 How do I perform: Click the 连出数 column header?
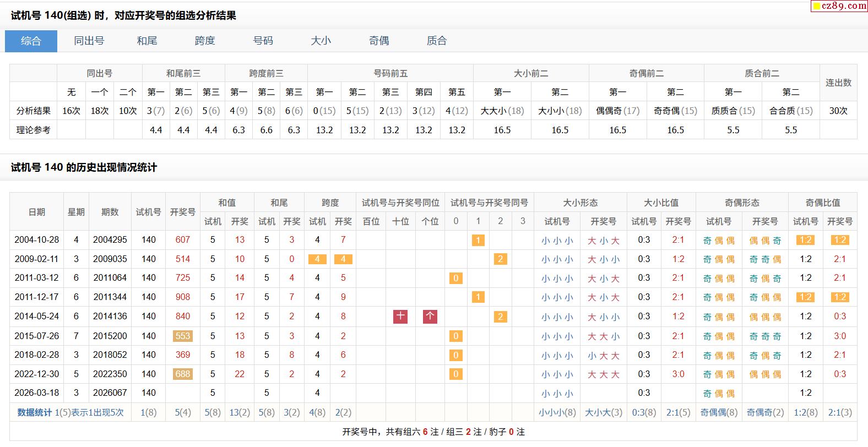pos(838,83)
